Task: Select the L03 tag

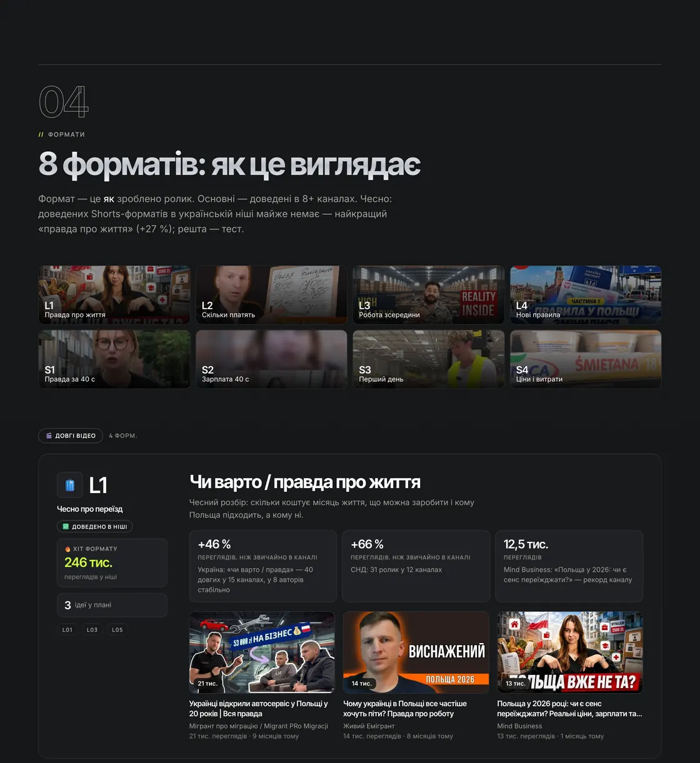Action: (x=92, y=630)
